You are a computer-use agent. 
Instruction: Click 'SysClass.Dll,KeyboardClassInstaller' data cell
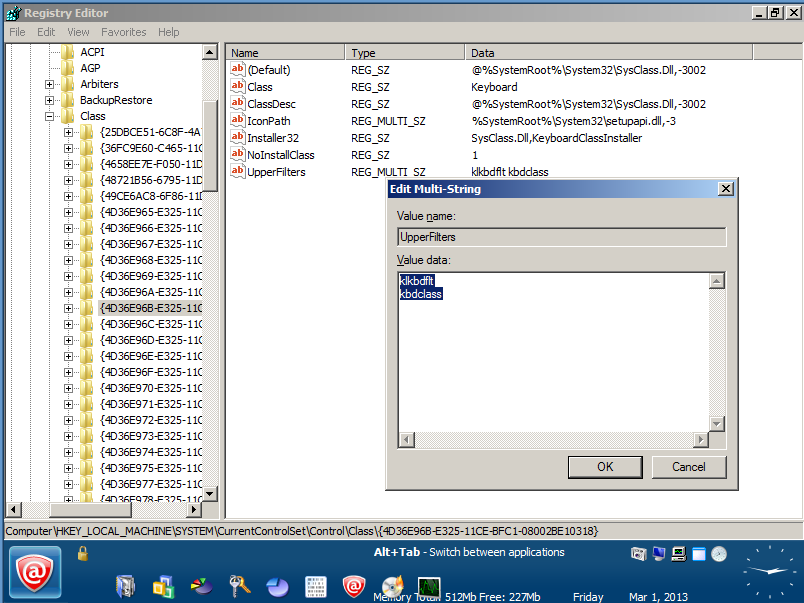point(556,138)
